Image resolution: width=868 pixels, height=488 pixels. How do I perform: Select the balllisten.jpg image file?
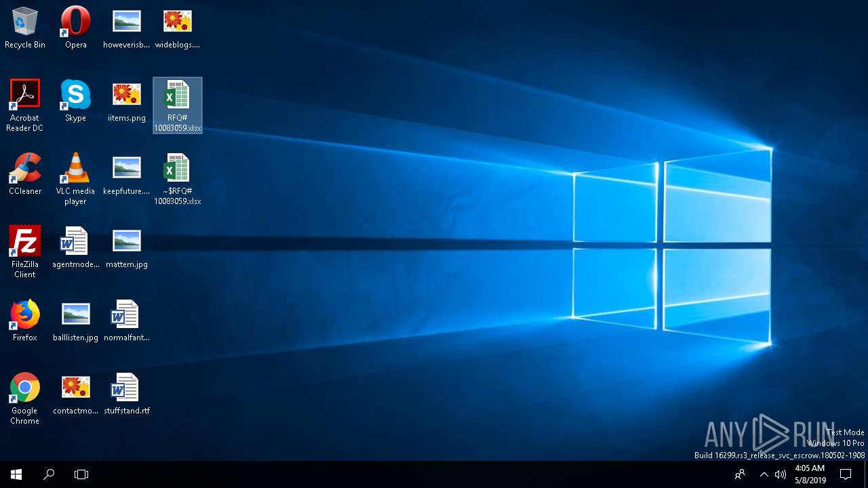(75, 321)
